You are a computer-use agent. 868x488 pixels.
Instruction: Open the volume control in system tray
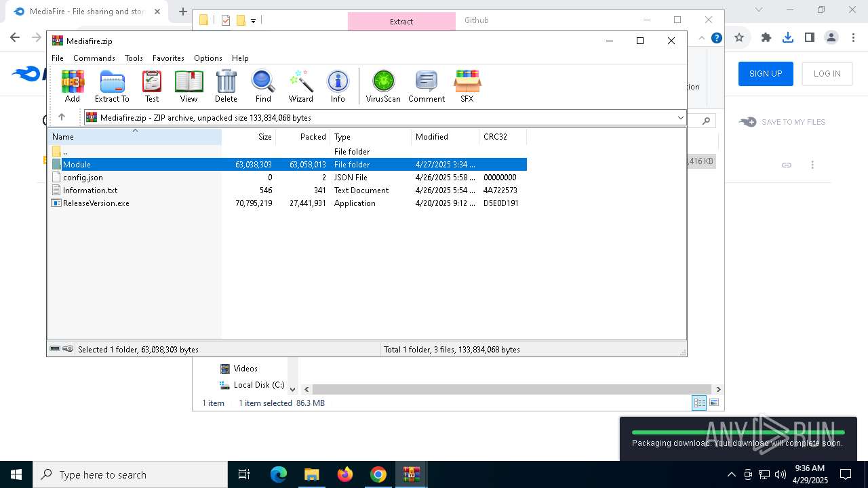[780, 474]
